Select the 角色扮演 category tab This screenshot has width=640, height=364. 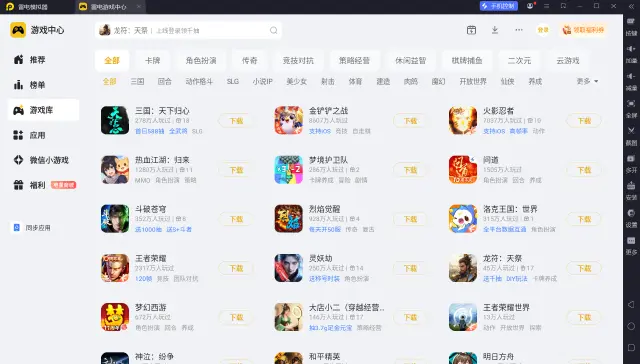pos(200,60)
